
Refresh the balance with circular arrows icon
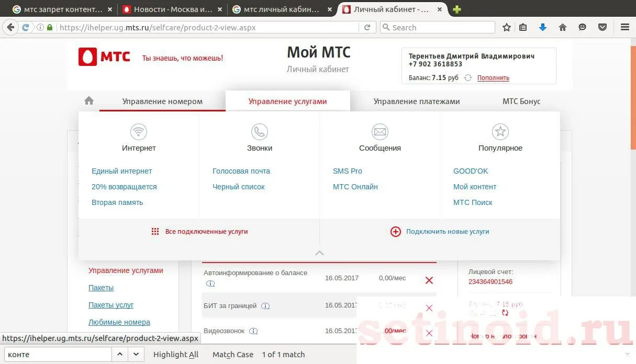[468, 78]
